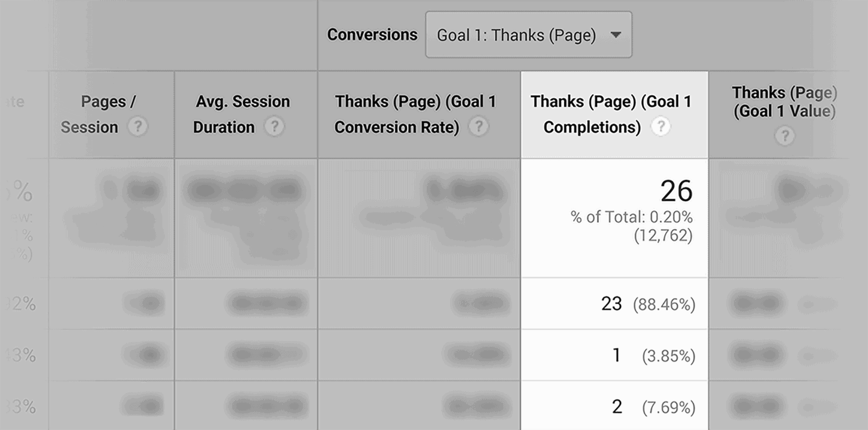
Task: Select the Conversions label
Action: [x=372, y=35]
